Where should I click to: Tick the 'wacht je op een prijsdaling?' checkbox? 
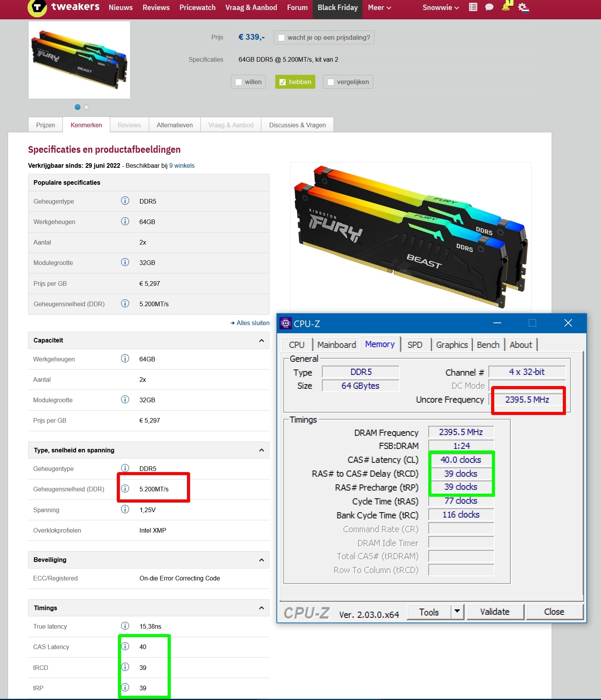pyautogui.click(x=281, y=37)
